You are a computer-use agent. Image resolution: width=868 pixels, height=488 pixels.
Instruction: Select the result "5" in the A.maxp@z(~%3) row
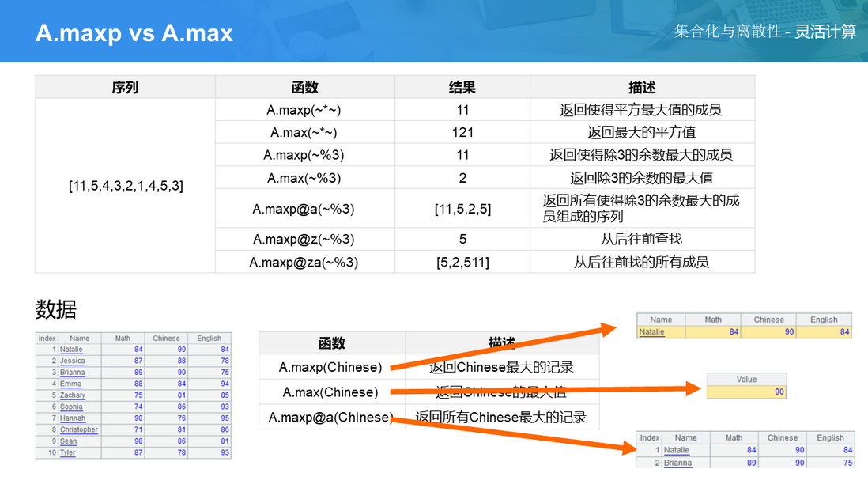pyautogui.click(x=462, y=240)
